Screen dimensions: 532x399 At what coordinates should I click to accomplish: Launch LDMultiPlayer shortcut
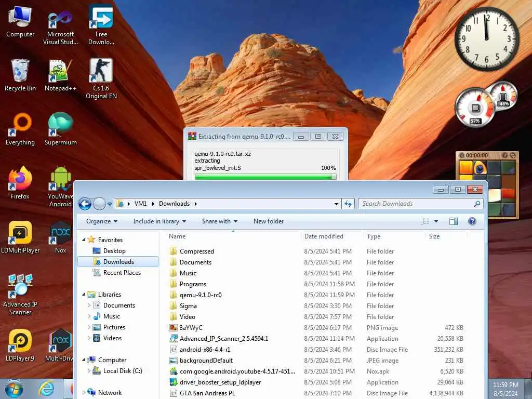point(20,237)
